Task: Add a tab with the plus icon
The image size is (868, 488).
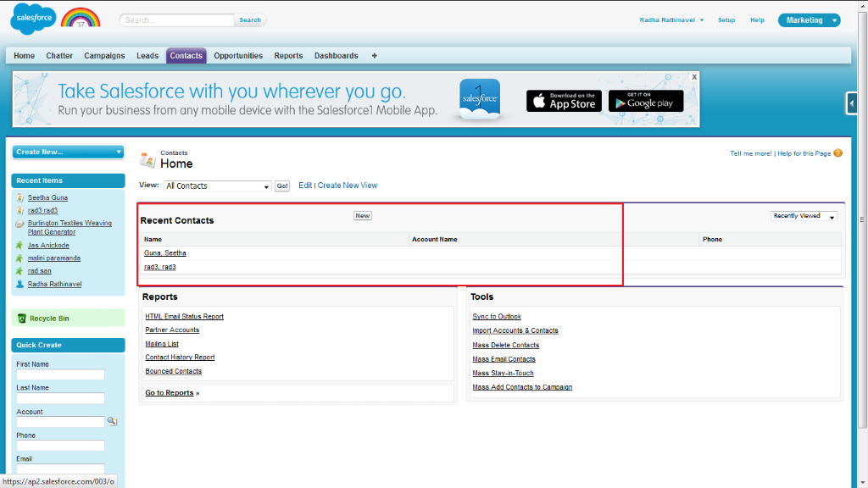Action: tap(374, 56)
